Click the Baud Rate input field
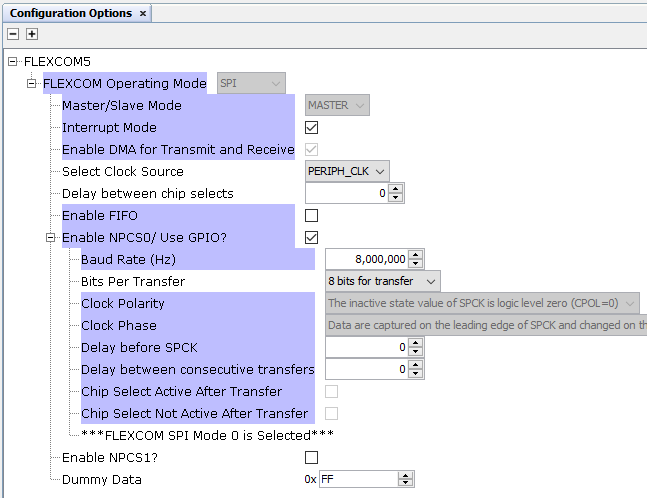 click(366, 260)
